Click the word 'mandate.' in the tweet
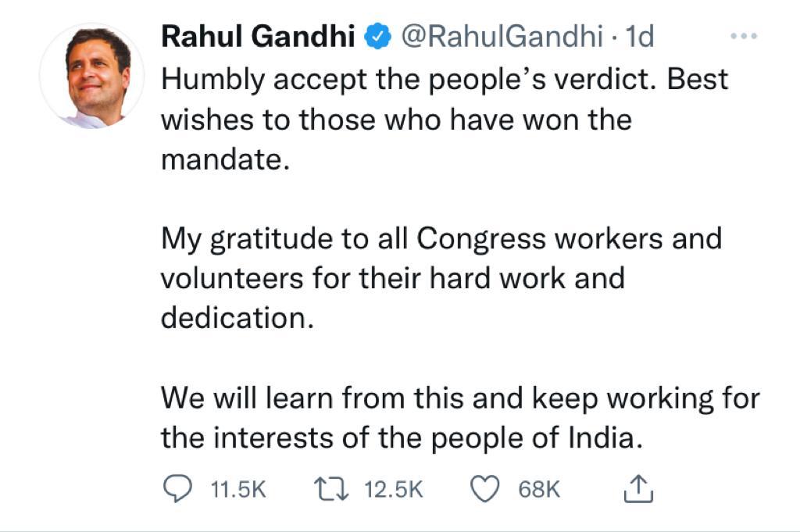This screenshot has height=532, width=800. (x=220, y=160)
